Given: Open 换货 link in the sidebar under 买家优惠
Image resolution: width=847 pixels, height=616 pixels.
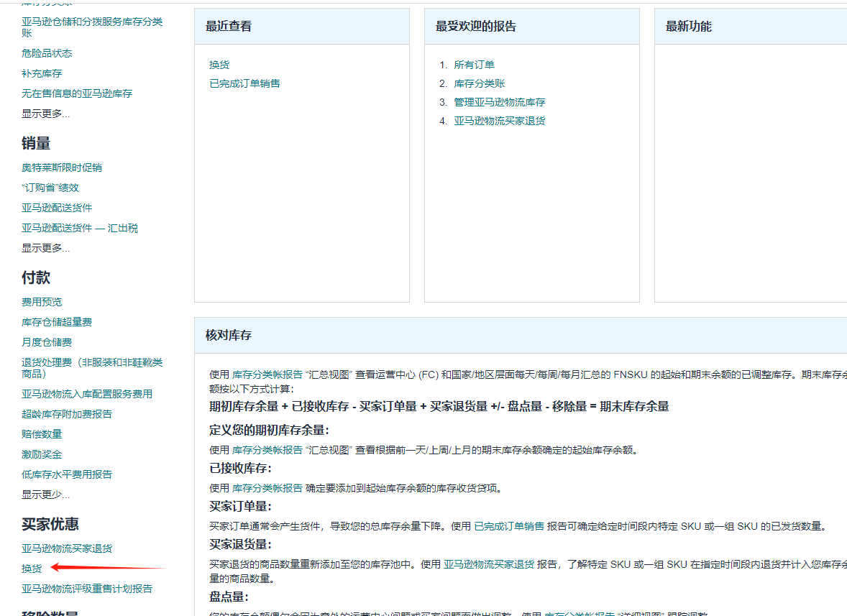Looking at the screenshot, I should pyautogui.click(x=32, y=569).
